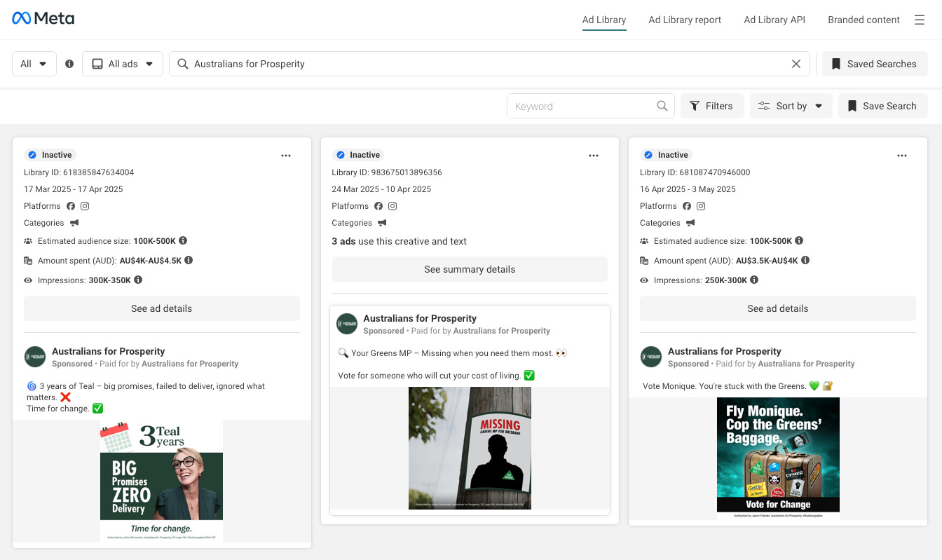
Task: Click Australians for Prosperity name on Teal ad
Action: click(109, 351)
